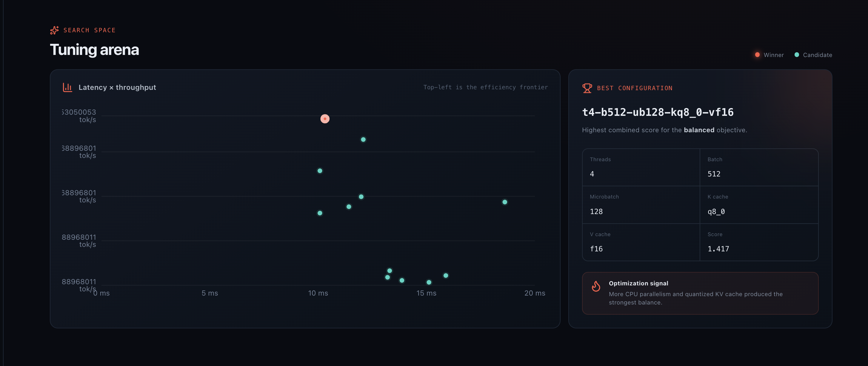Click the orange Winner legend dot

[757, 55]
